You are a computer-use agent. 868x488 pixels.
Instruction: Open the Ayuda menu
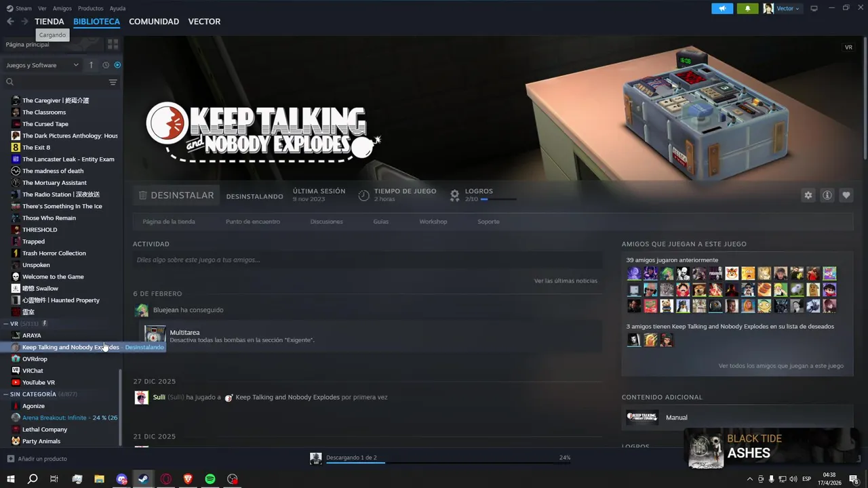pyautogui.click(x=117, y=8)
